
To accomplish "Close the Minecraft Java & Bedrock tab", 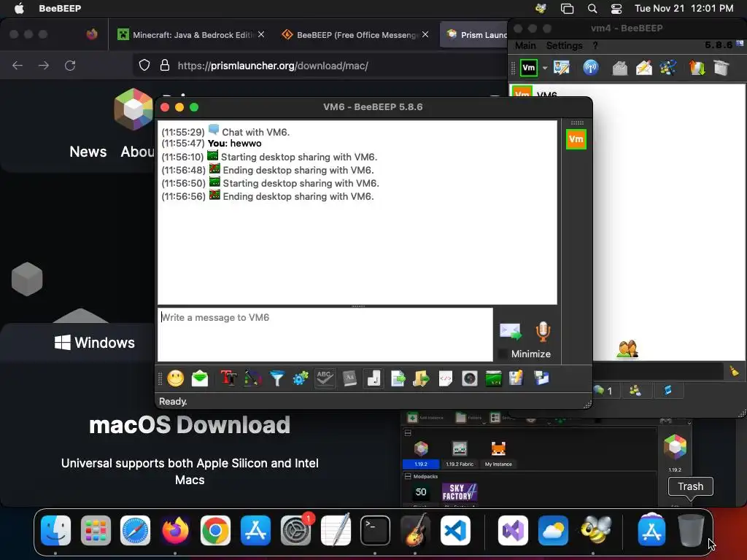I will pyautogui.click(x=261, y=34).
